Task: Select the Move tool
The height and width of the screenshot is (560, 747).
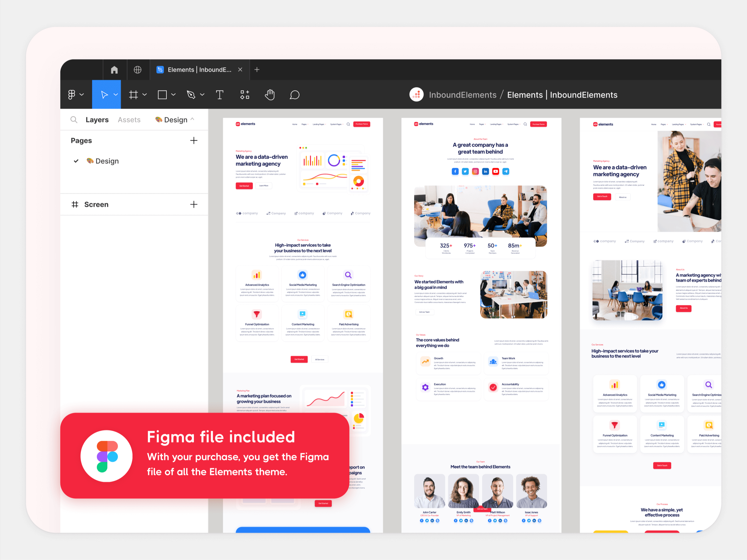Action: point(105,95)
